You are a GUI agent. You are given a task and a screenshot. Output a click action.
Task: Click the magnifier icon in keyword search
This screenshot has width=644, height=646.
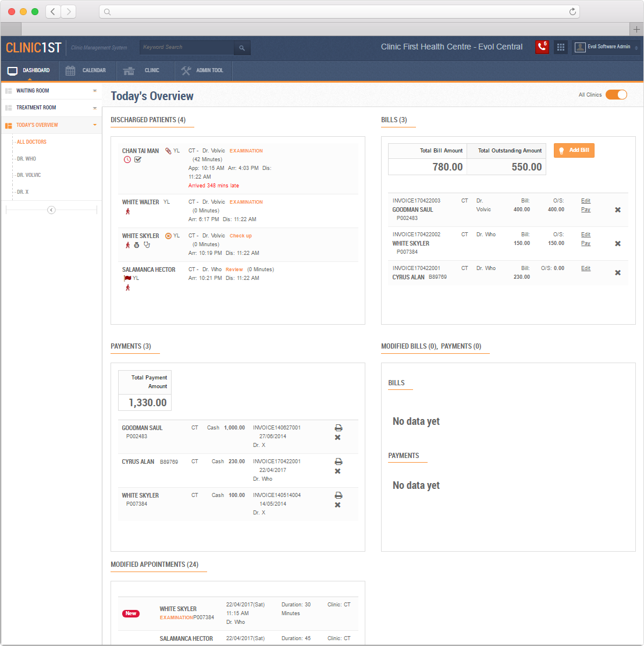pos(242,47)
